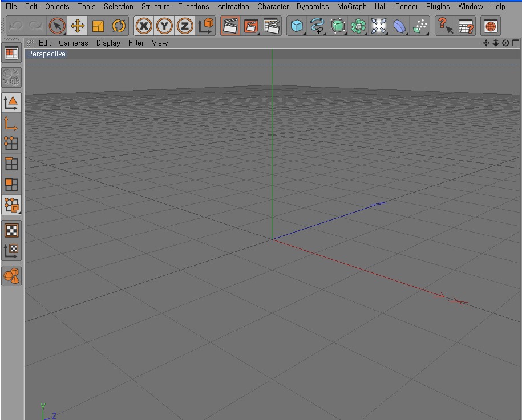Open the viewport Edit menu
Image resolution: width=522 pixels, height=420 pixels.
click(45, 43)
